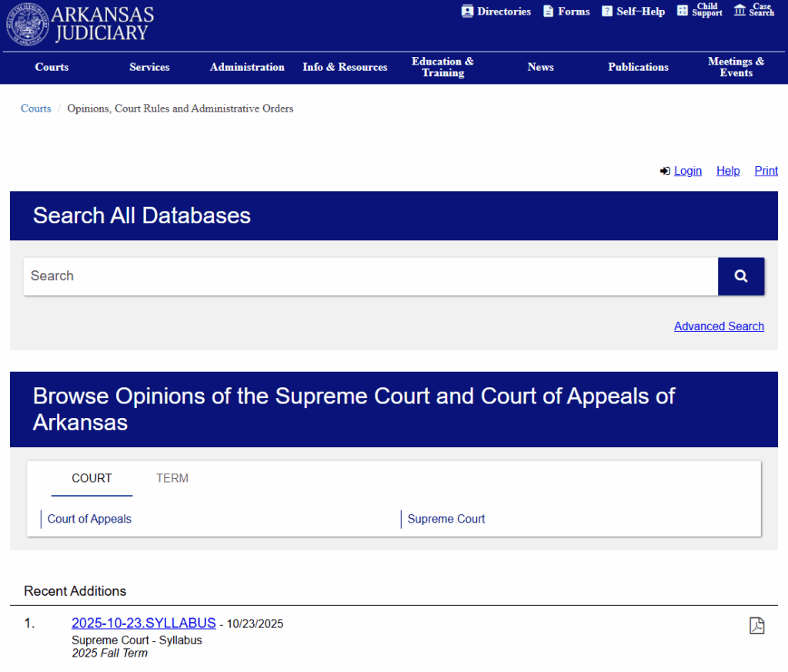The image size is (788, 672).
Task: Click the Arkansas Judiciary seal logo
Action: [x=28, y=24]
